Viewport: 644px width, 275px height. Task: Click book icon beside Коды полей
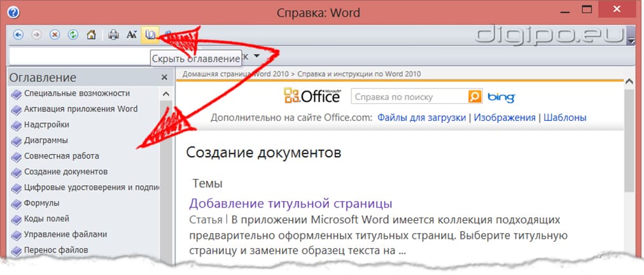coord(16,220)
